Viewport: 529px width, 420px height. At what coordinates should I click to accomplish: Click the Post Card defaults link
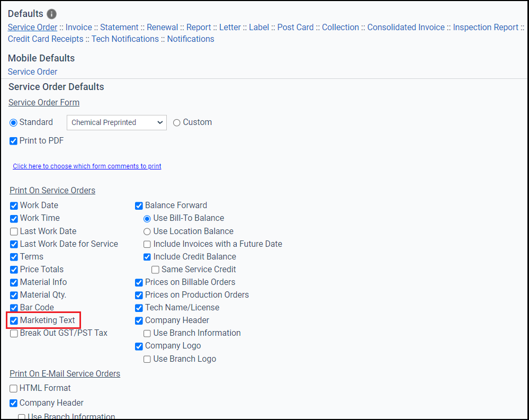295,28
